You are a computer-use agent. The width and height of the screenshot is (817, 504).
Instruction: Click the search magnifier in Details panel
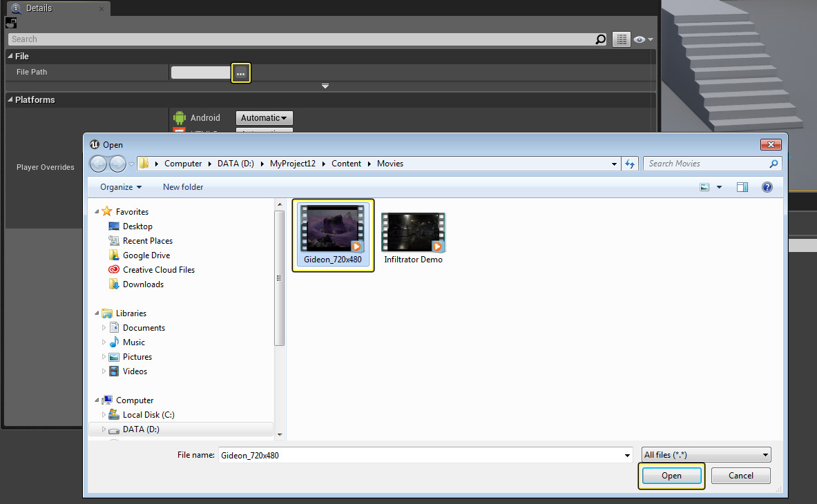pyautogui.click(x=600, y=39)
